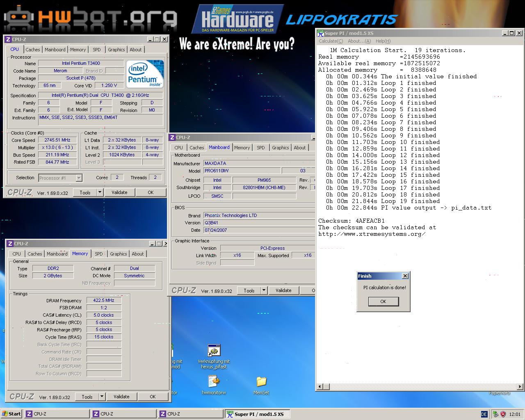Click the Checksum: 4AFEACB1 line
The width and height of the screenshot is (525, 420).
pyautogui.click(x=352, y=221)
